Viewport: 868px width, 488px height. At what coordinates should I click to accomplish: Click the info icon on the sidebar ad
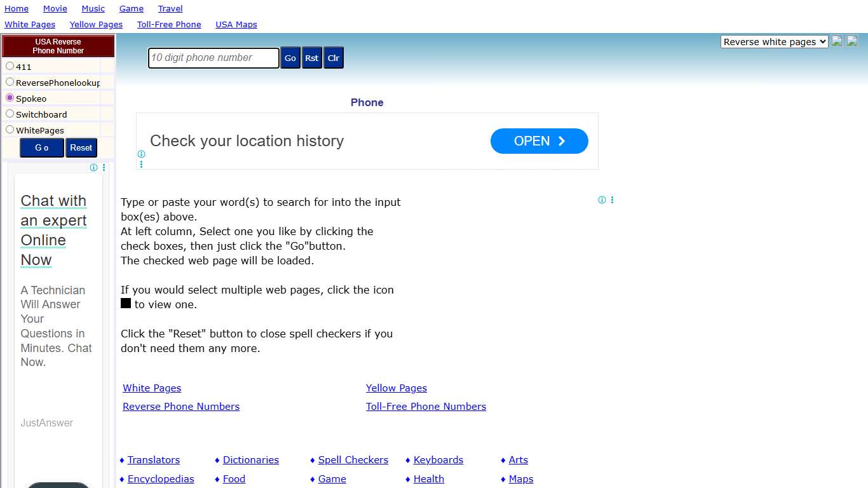tap(94, 168)
